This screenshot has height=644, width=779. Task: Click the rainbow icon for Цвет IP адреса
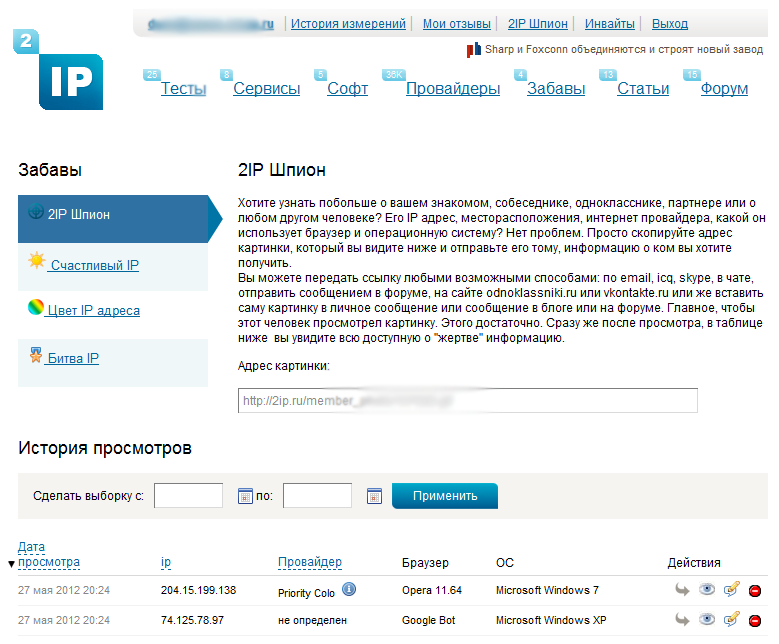[36, 307]
